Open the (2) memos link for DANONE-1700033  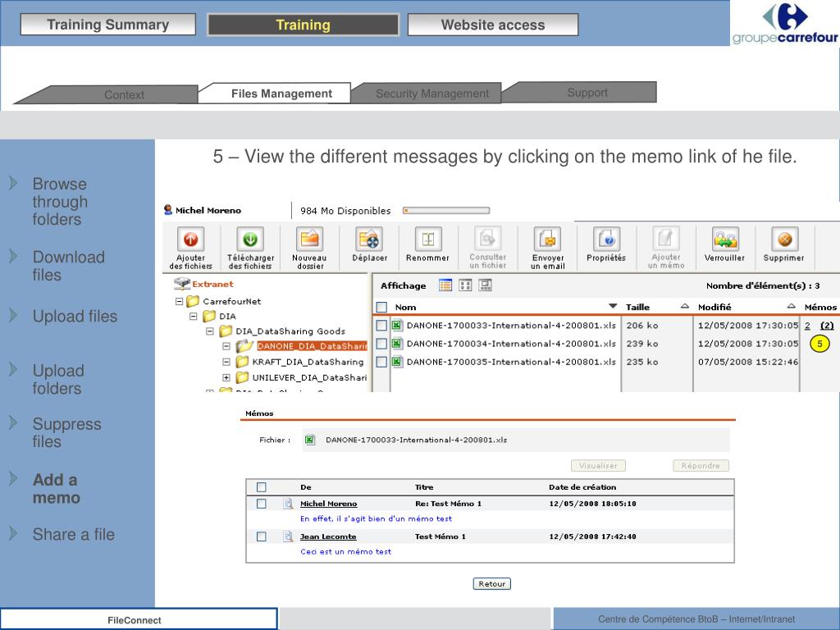(827, 325)
